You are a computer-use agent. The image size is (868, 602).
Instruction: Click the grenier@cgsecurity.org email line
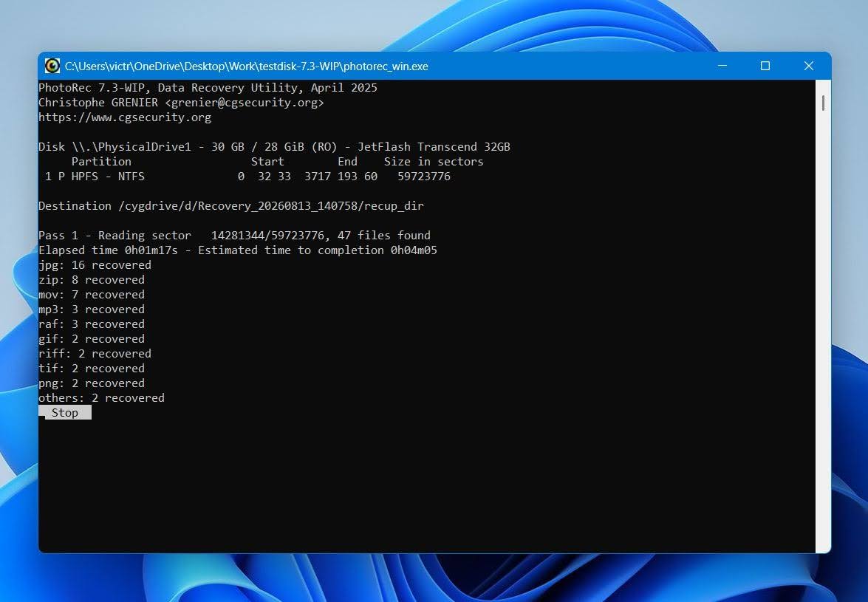[x=181, y=103]
